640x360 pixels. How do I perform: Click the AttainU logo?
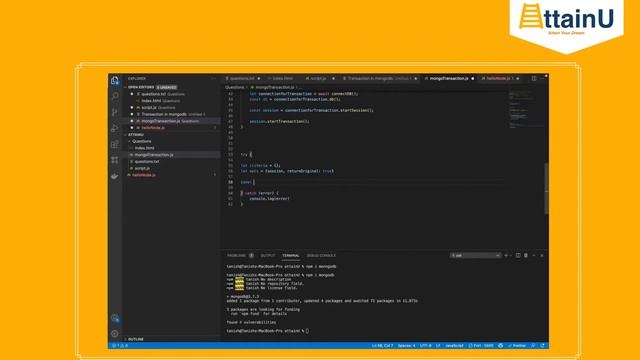(566, 19)
